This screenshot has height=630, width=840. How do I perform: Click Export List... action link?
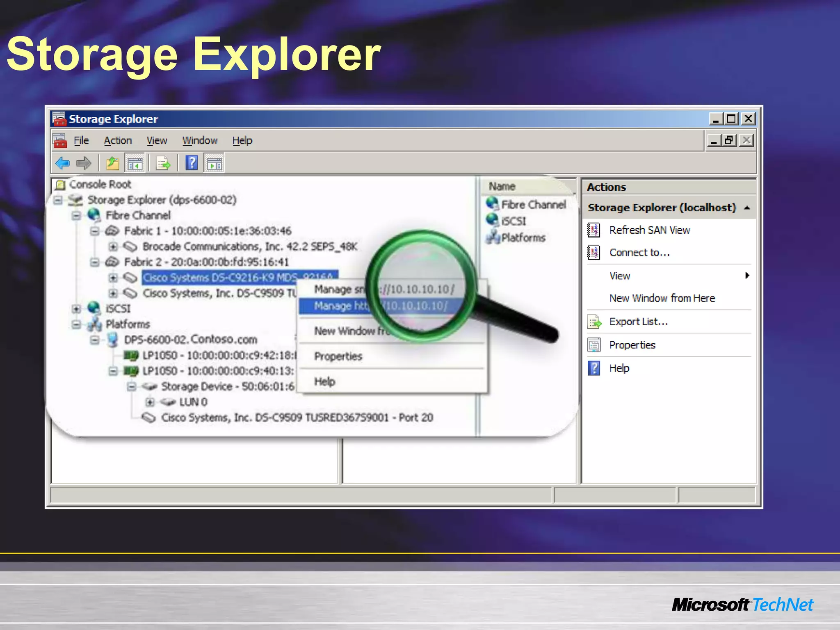tap(639, 322)
